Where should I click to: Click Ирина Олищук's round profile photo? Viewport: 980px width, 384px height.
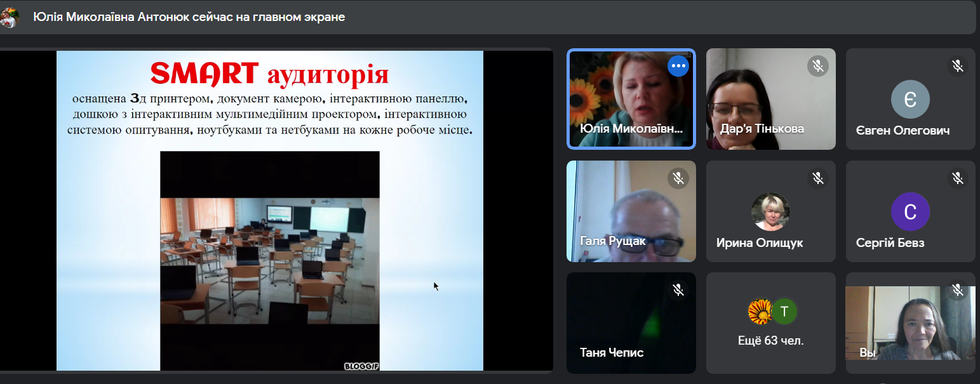tap(770, 211)
